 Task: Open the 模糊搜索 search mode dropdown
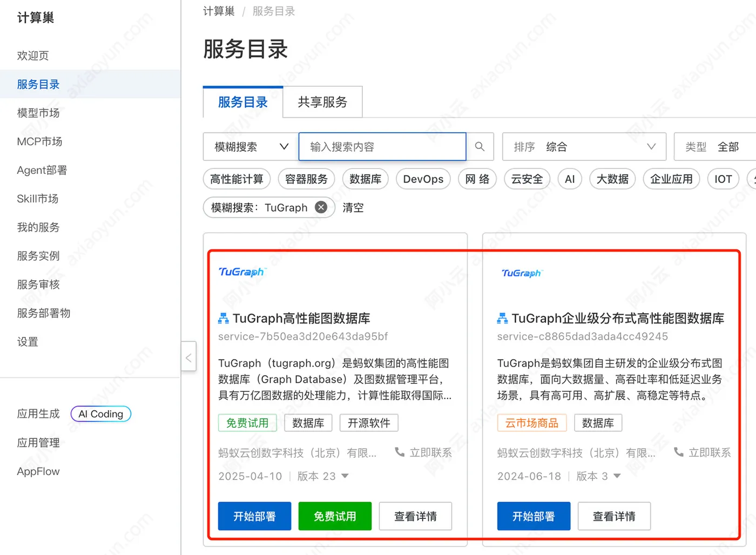[x=251, y=147]
